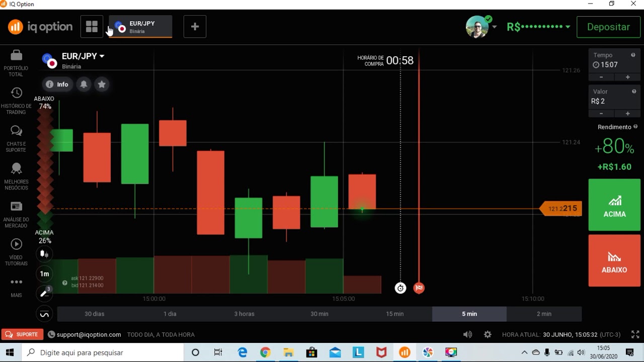Open Histórico de Trading sidebar item
Screen dimensions: 644x362
pos(16,101)
